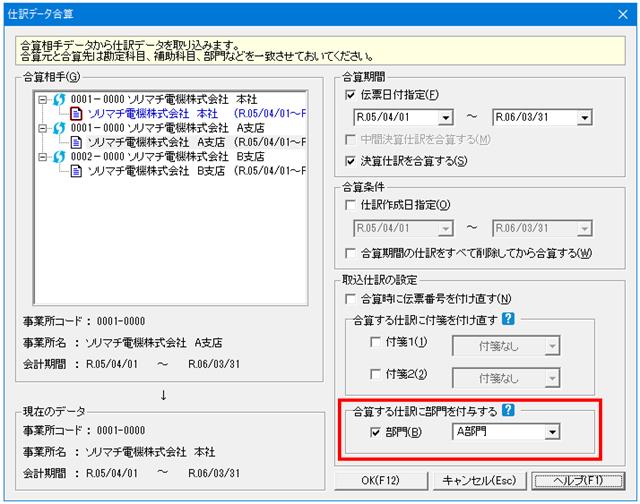This screenshot has height=504, width=640.
Task: Click the greyed 中間決算仕訳を合算する(M) checkbox
Action: tap(350, 140)
